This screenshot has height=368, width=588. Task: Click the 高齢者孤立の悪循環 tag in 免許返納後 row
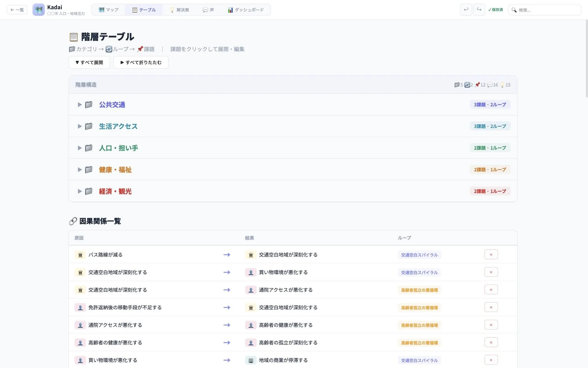419,307
